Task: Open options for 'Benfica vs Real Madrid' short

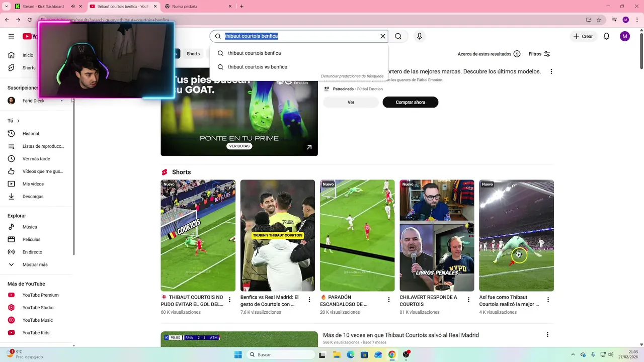Action: [309, 300]
